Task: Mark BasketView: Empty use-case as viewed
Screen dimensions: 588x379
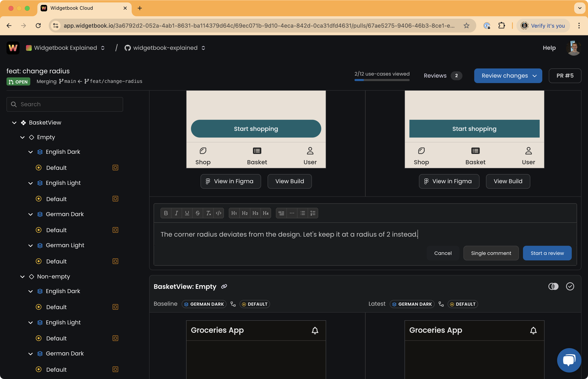Action: coord(570,286)
